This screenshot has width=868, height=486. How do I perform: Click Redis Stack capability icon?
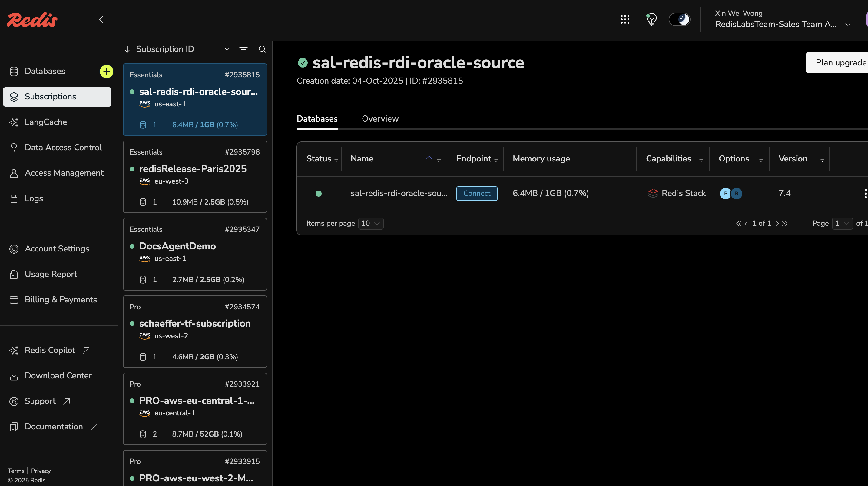coord(653,193)
